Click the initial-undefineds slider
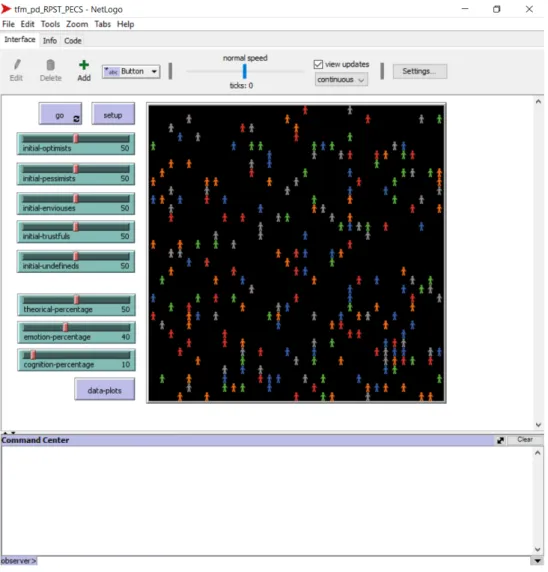The image size is (548, 572). 76,261
